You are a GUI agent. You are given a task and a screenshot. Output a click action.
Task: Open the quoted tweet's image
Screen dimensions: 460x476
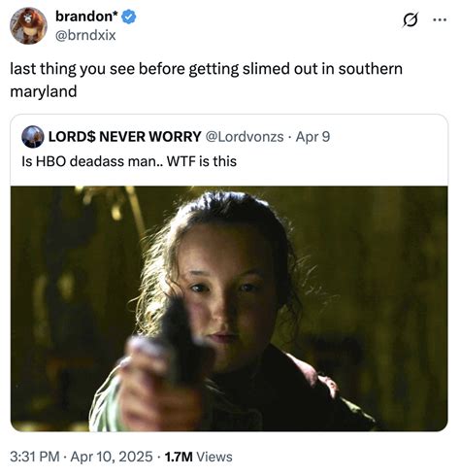pyautogui.click(x=229, y=309)
